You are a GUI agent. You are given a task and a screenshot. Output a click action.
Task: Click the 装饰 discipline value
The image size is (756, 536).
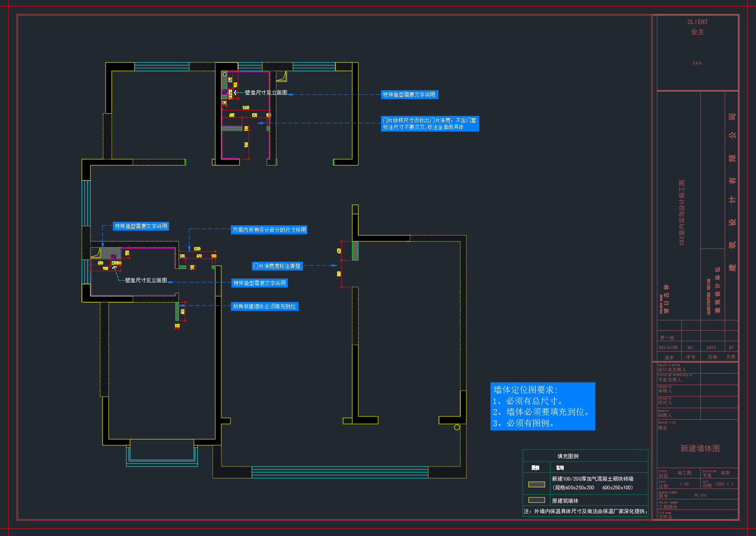725,473
